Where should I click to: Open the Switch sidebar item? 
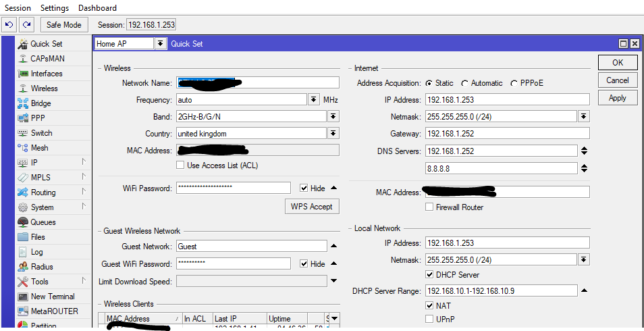click(x=52, y=133)
